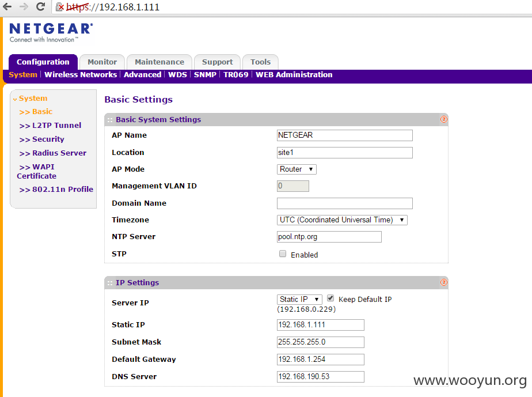532x397 pixels.
Task: Open the Server IP Static IP dropdown
Action: [299, 299]
